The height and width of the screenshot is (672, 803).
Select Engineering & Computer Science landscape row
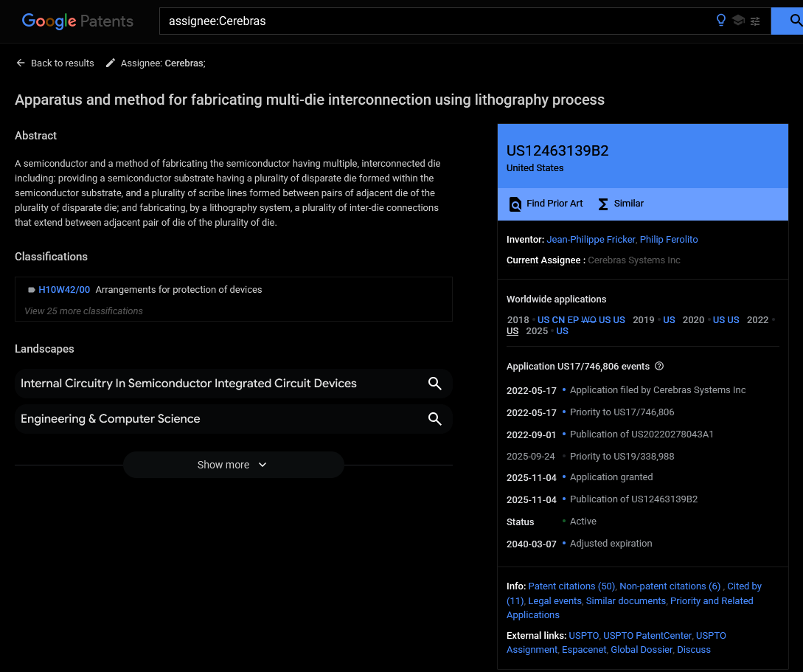[x=234, y=419]
